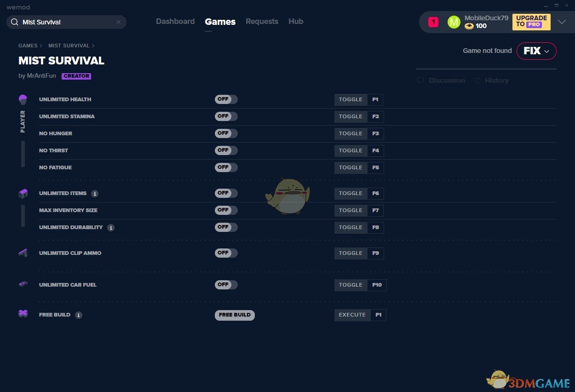Click the free build category icon
Viewport: 575px width, 392px height.
pos(23,313)
